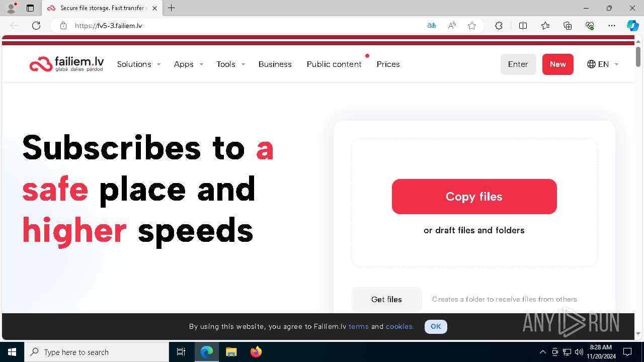Expand the Tools menu

pos(231,64)
